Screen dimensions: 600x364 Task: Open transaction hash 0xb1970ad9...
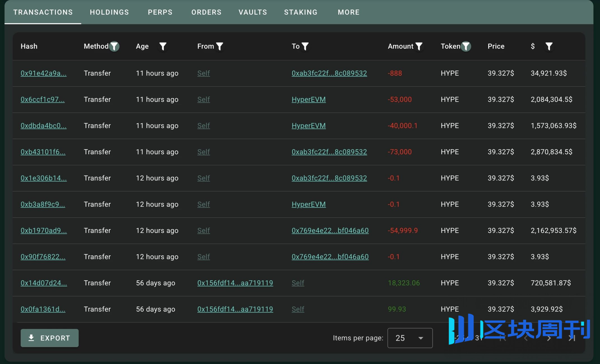pyautogui.click(x=44, y=230)
